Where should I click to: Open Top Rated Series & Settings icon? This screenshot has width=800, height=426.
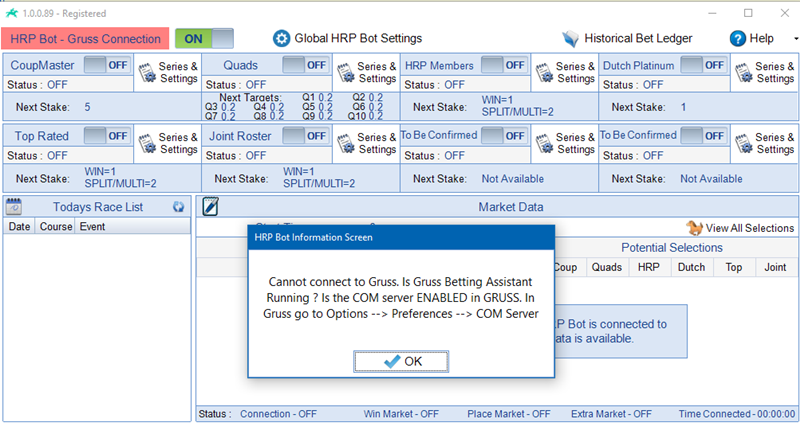(147, 143)
